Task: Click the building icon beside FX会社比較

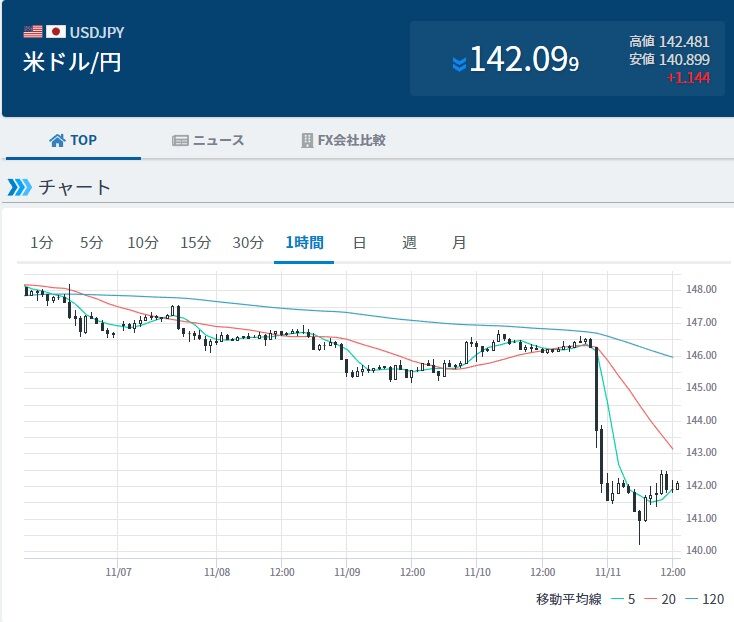Action: point(307,140)
